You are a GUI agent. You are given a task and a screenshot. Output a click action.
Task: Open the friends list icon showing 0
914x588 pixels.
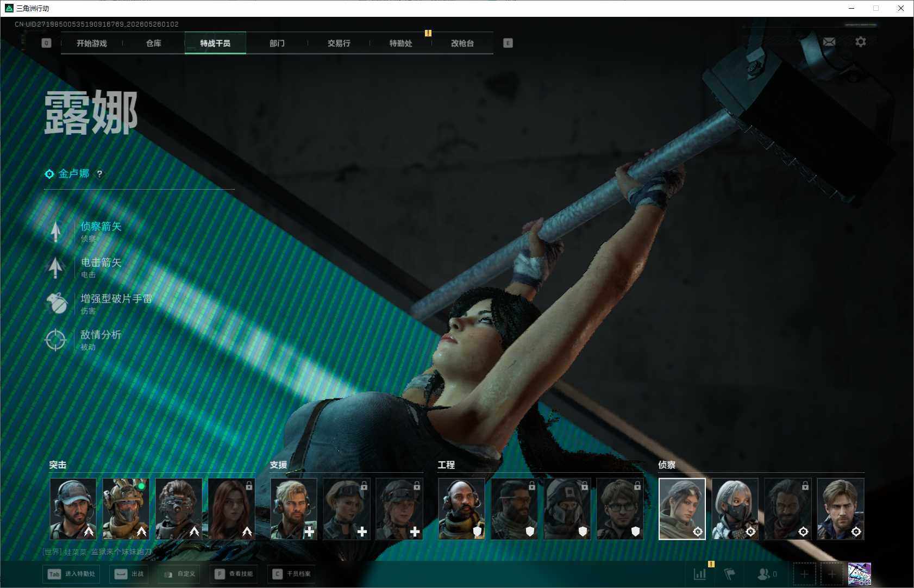pyautogui.click(x=767, y=574)
